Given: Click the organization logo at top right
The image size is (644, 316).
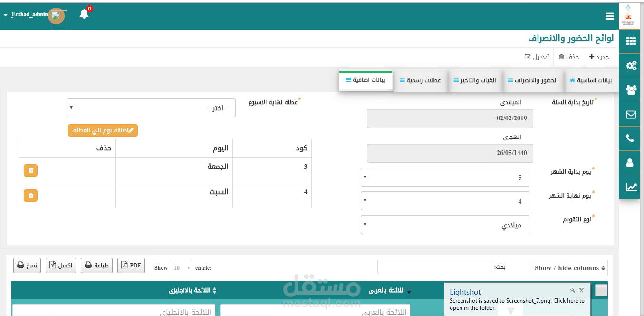Looking at the screenshot, I should (629, 16).
